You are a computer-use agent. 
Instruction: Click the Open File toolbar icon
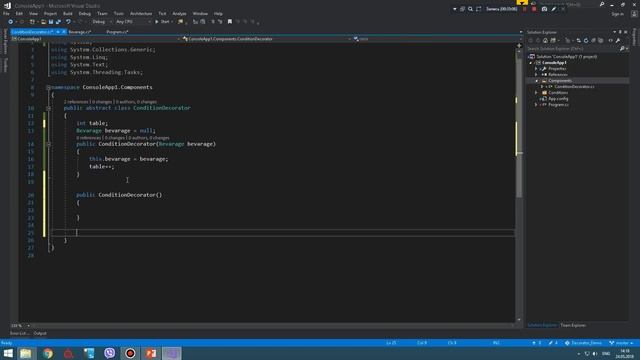(43, 22)
